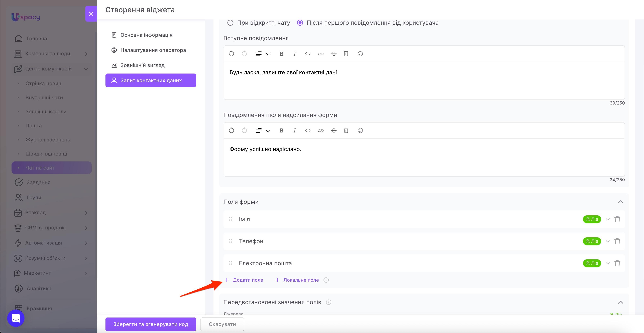Image resolution: width=644 pixels, height=333 pixels.
Task: Insert link in the intro message editor
Action: pyautogui.click(x=321, y=54)
